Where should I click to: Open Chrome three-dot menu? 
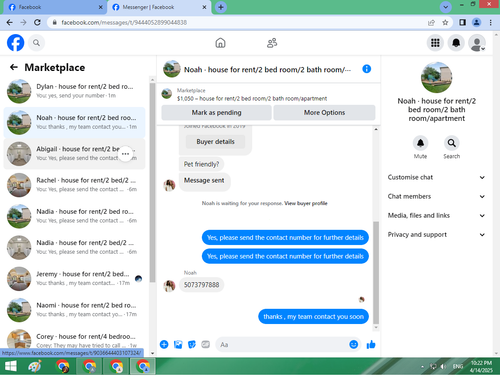(490, 22)
